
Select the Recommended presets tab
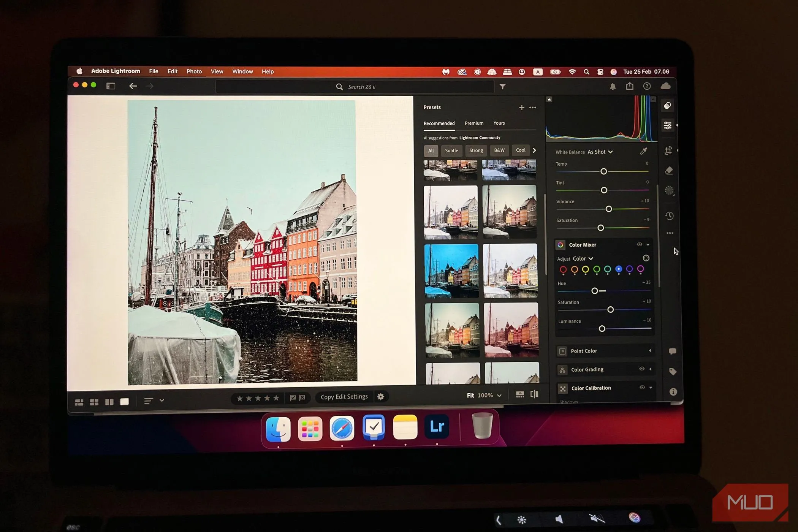pyautogui.click(x=439, y=123)
